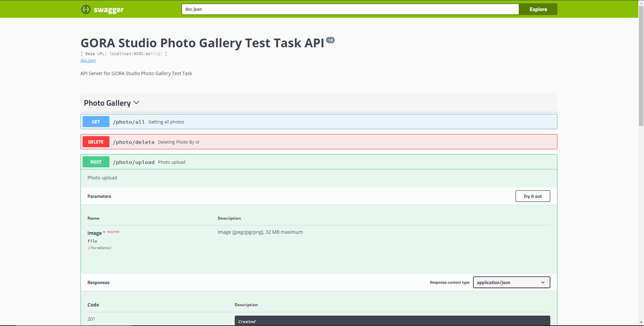Click the red DELETE method badge
The image size is (644, 326).
[96, 142]
